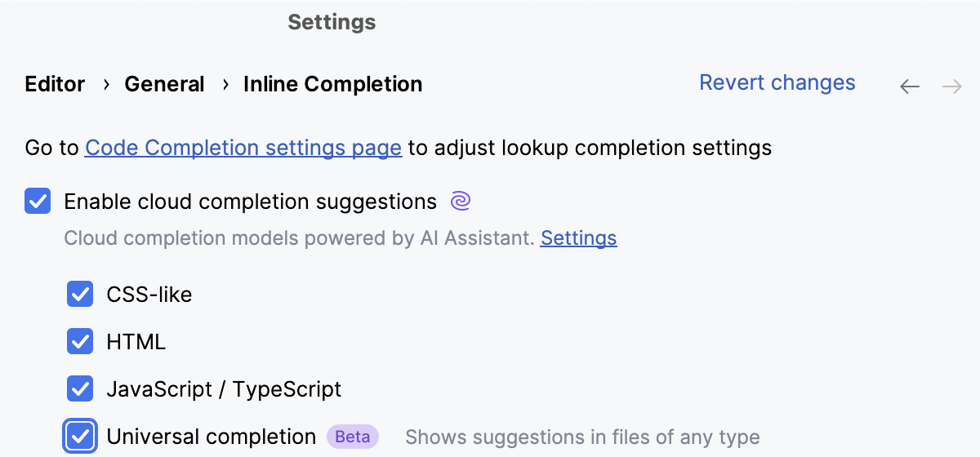Click the Inline Completion breadcrumb item
Screen dimensions: 980x457
[333, 84]
